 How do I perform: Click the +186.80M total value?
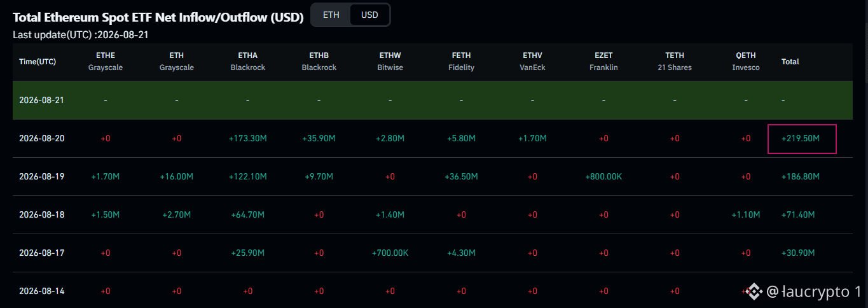[801, 176]
